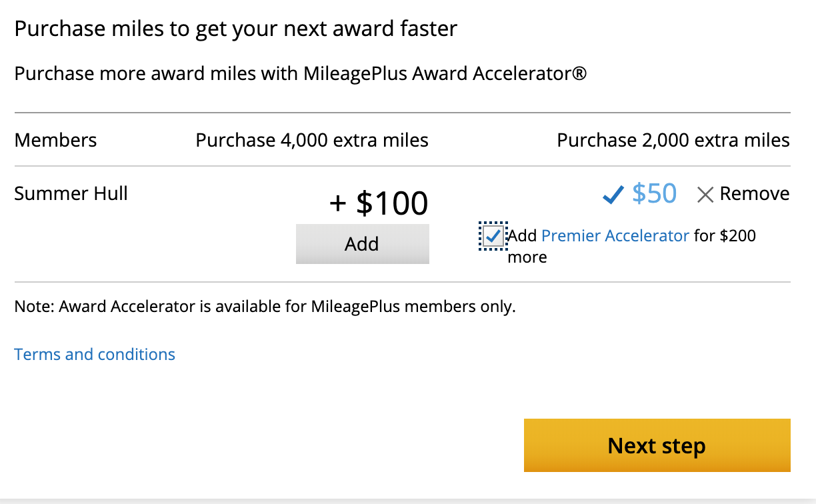This screenshot has width=816, height=504.
Task: Click the word 'more' under Premier Accelerator
Action: [527, 257]
